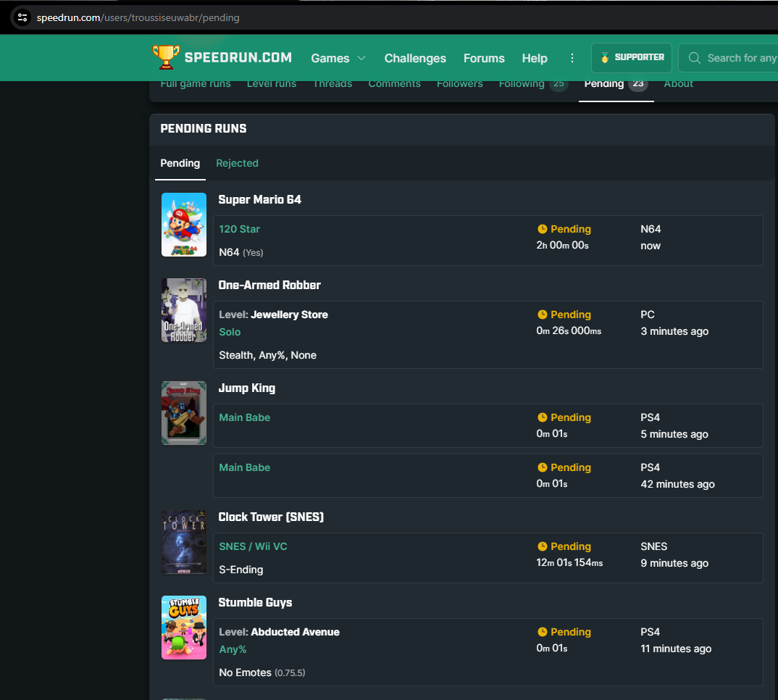The height and width of the screenshot is (700, 778).
Task: Click the '12m 01s 154ms' run time
Action: coord(569,562)
